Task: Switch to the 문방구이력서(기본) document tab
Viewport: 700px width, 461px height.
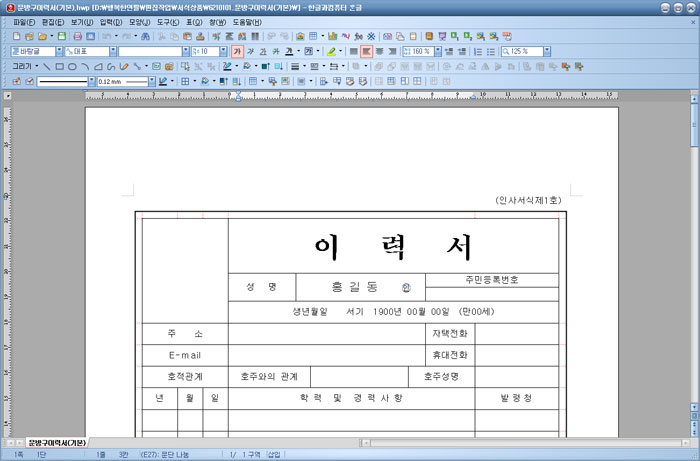Action: (x=56, y=441)
